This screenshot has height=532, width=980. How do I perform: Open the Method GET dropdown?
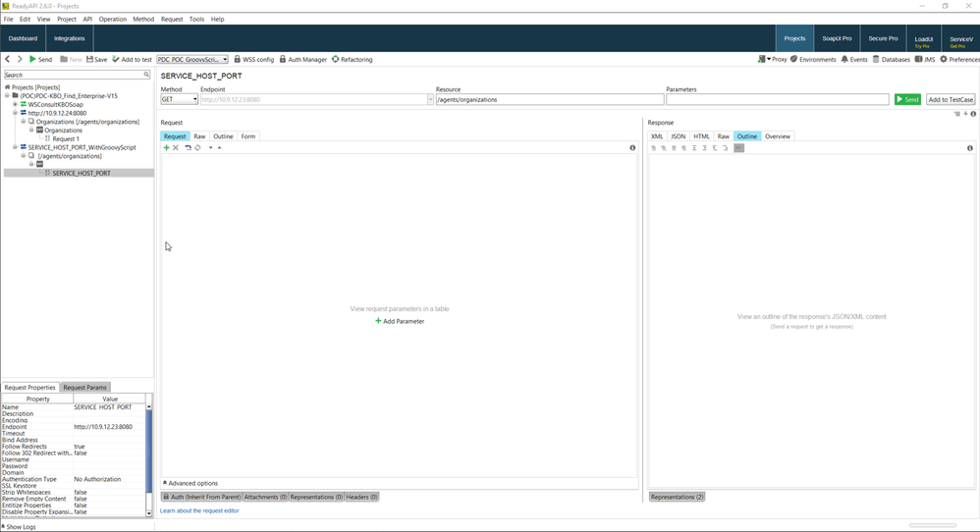click(179, 99)
